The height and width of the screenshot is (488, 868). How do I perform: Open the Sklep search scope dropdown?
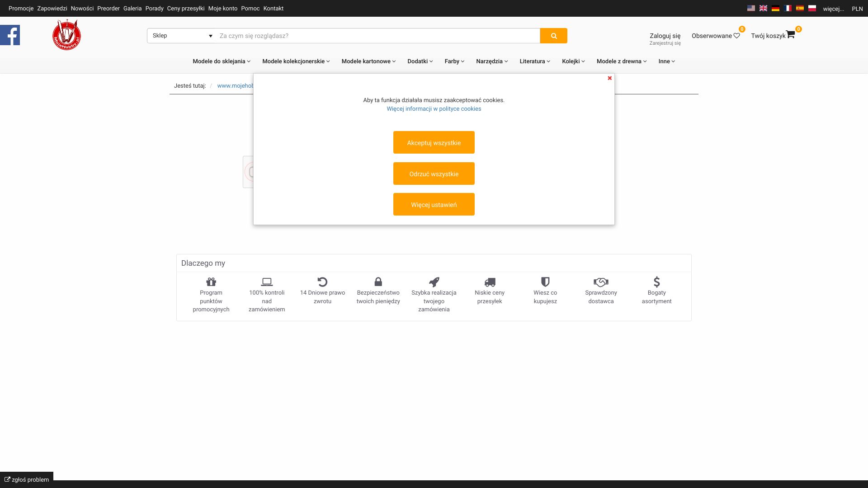pos(182,36)
